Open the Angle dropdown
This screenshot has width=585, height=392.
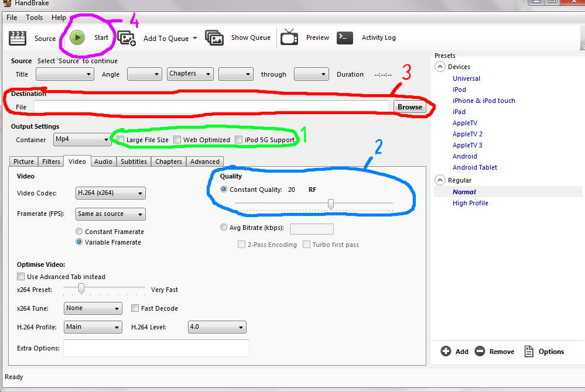[x=145, y=74]
